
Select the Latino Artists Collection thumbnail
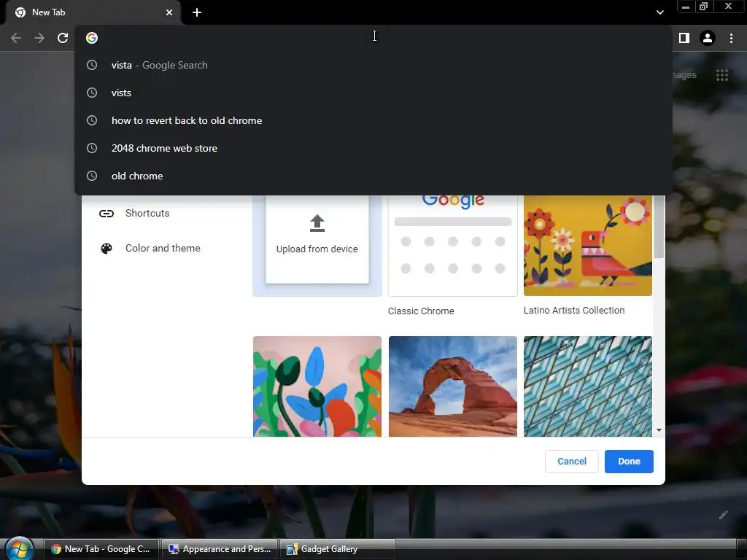point(588,246)
